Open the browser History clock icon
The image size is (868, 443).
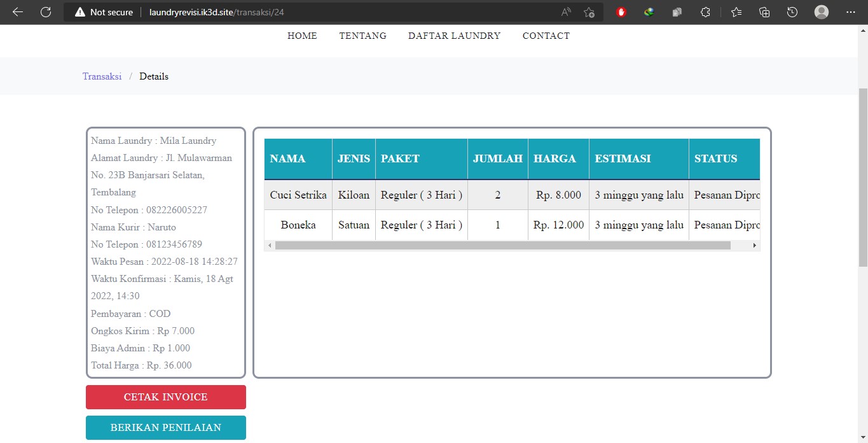tap(792, 12)
